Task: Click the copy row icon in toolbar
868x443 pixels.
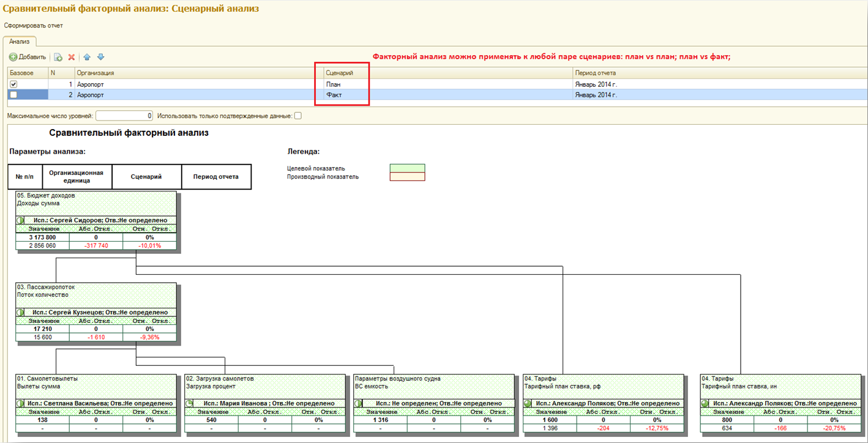Action: 58,57
